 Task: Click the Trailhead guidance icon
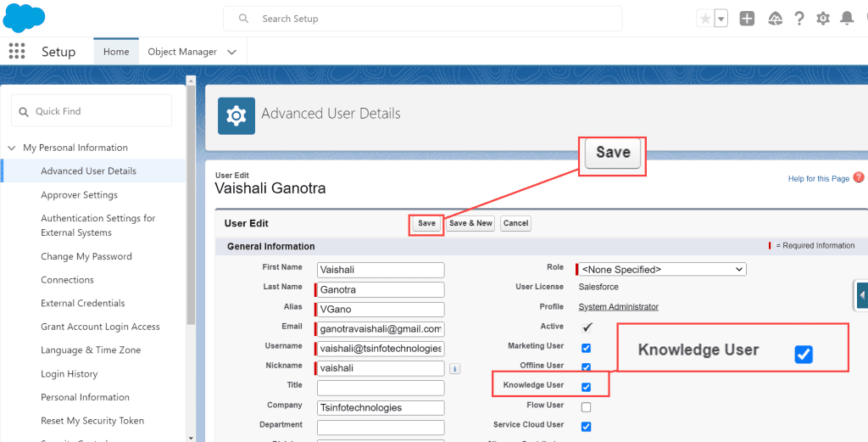[x=776, y=19]
